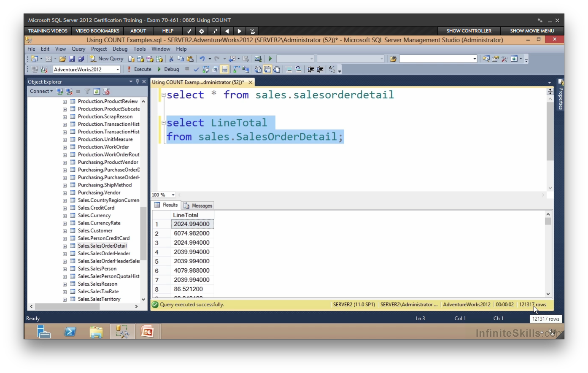This screenshot has height=373, width=588.
Task: Open the Query menu
Action: (x=78, y=49)
